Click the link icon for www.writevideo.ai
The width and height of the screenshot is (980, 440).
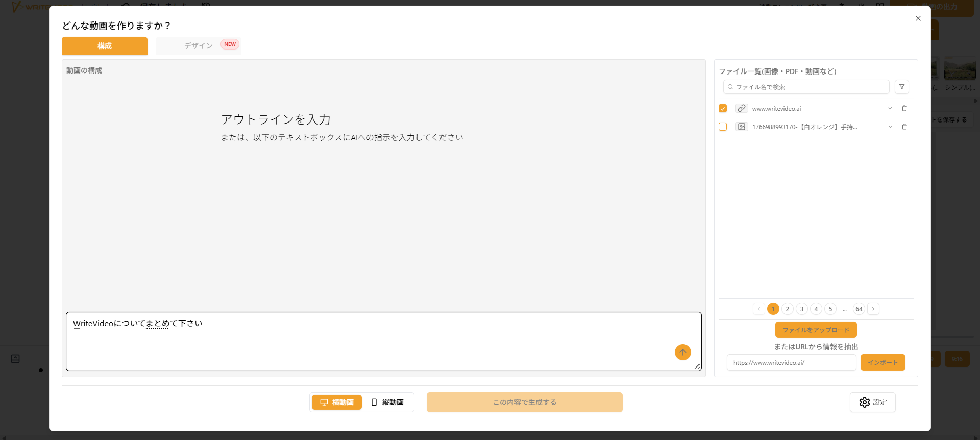pyautogui.click(x=742, y=108)
